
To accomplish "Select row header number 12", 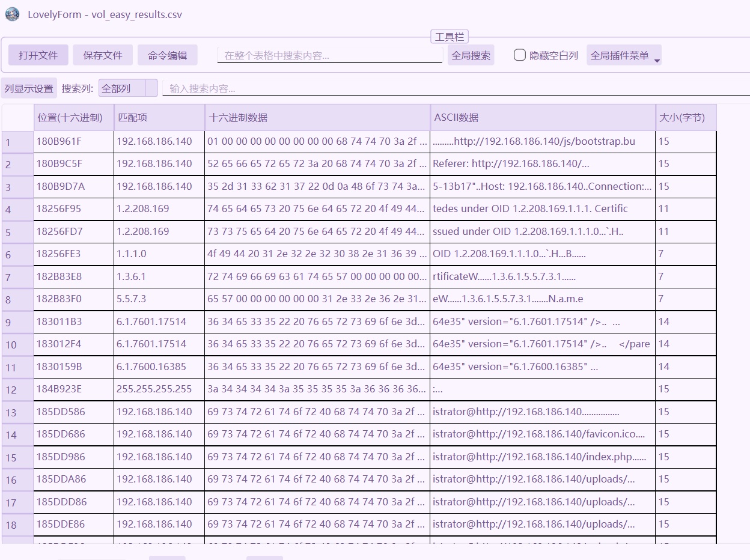I will click(17, 390).
